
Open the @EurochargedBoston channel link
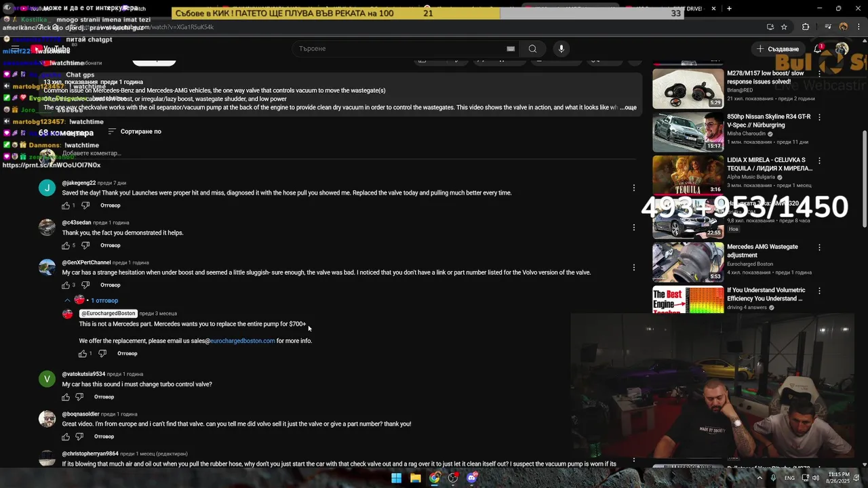point(108,314)
